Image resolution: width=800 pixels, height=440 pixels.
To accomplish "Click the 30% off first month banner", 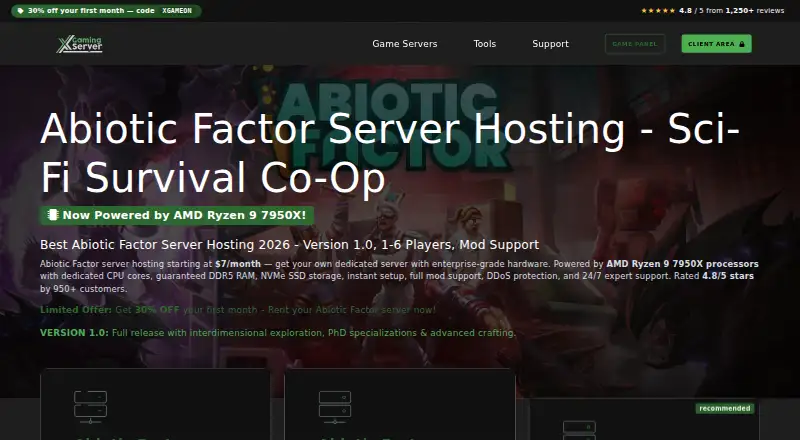I will tap(106, 11).
